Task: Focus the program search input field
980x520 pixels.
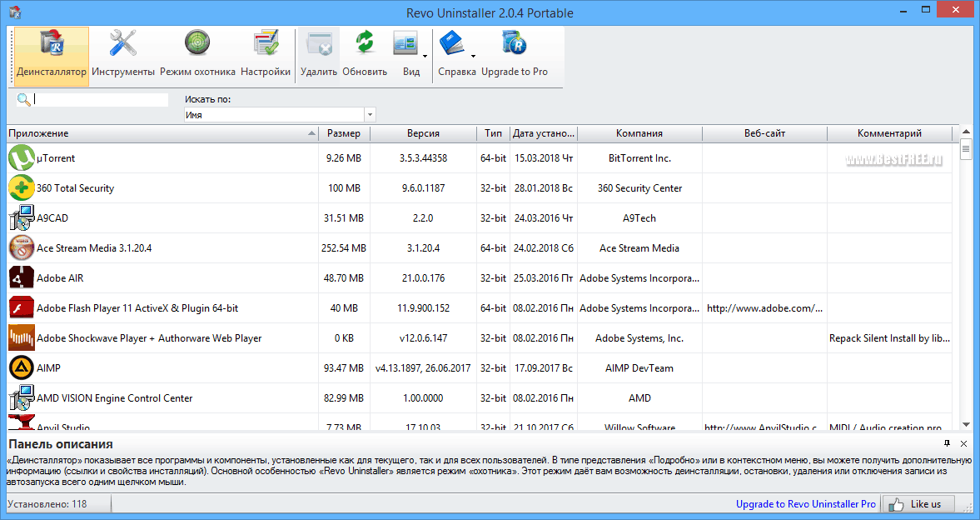Action: pos(101,99)
